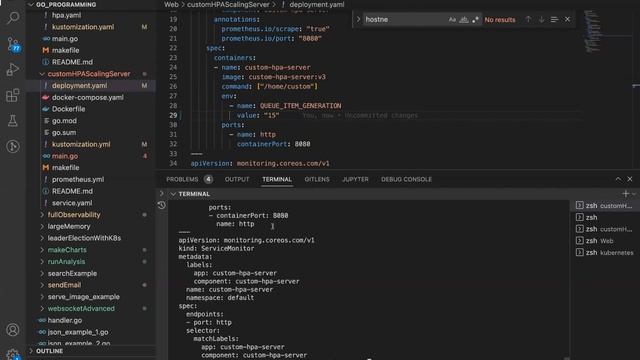Image resolution: width=640 pixels, height=360 pixels.
Task: Open the GitLens panel tab
Action: [317, 179]
